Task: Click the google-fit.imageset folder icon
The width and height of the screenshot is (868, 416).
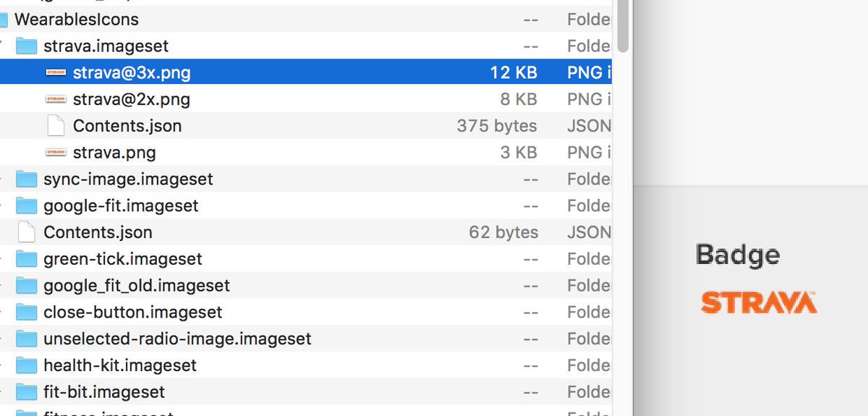Action: (26, 205)
